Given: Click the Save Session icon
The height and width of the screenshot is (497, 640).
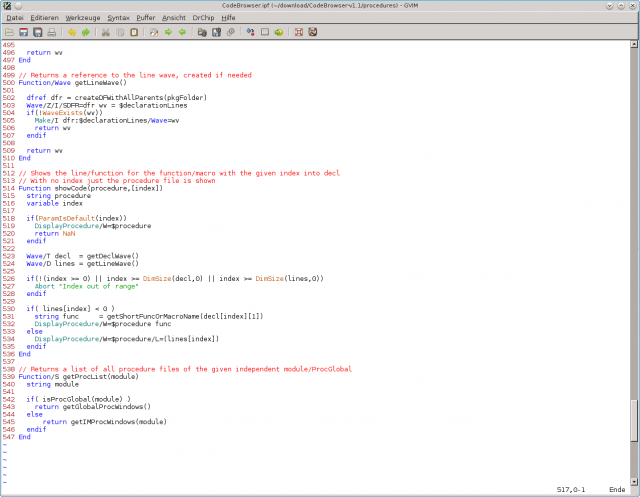Looking at the screenshot, I should tap(216, 32).
